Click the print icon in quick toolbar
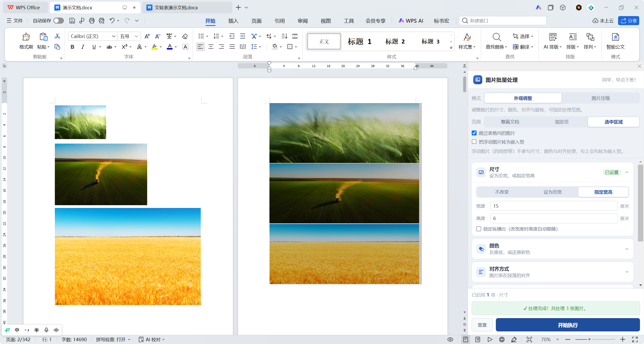This screenshot has height=344, width=644. click(x=92, y=21)
